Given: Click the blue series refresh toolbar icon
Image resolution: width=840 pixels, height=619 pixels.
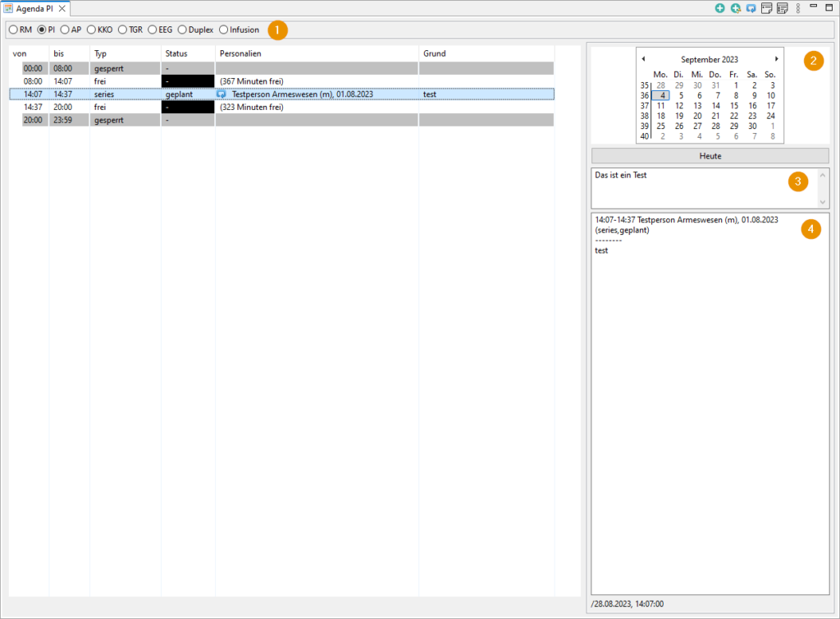Looking at the screenshot, I should click(751, 8).
